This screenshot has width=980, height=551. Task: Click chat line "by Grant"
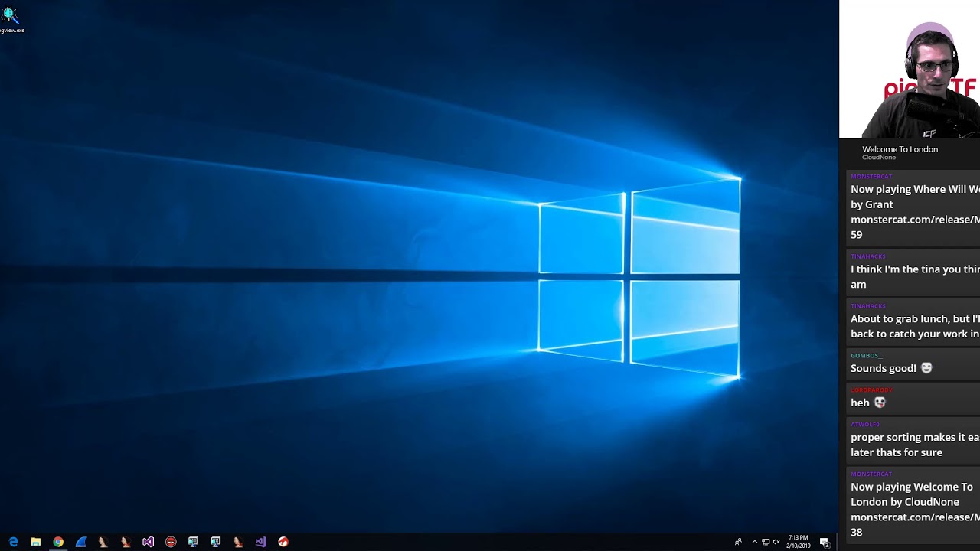coord(872,204)
